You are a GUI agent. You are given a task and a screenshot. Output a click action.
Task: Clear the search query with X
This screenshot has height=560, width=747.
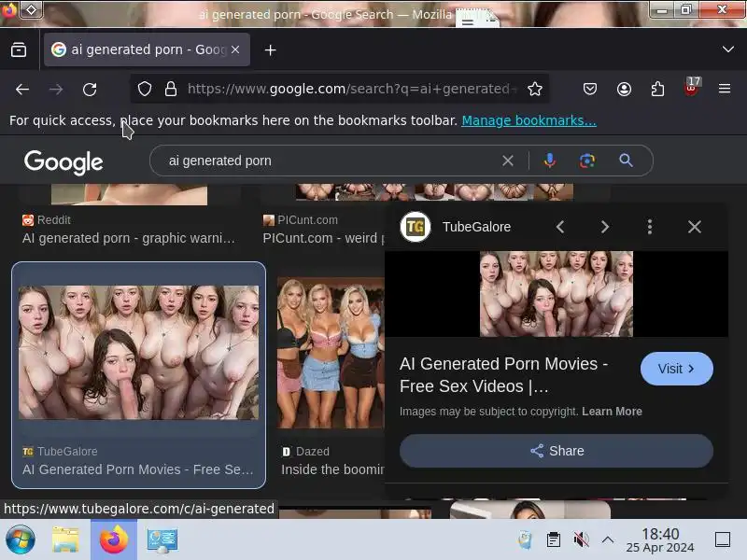point(508,161)
